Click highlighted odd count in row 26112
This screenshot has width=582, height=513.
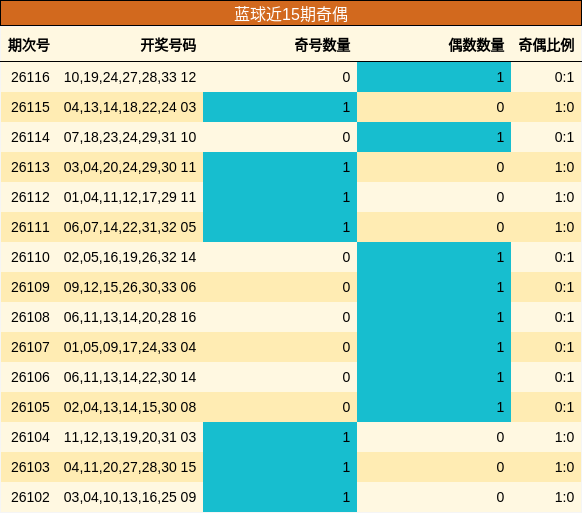tap(280, 197)
